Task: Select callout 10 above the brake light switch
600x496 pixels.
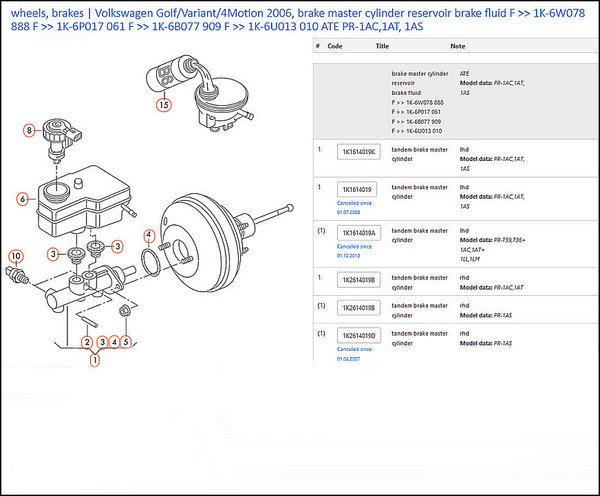Action: tap(15, 256)
